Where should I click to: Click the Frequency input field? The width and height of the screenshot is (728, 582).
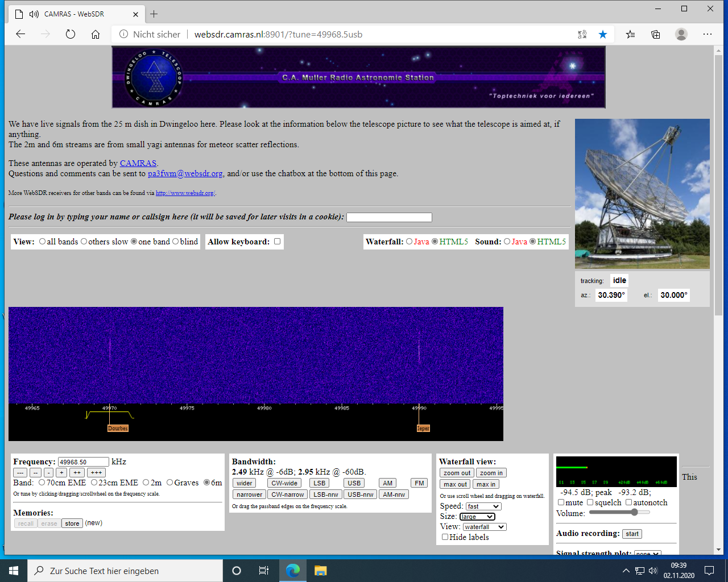point(83,462)
